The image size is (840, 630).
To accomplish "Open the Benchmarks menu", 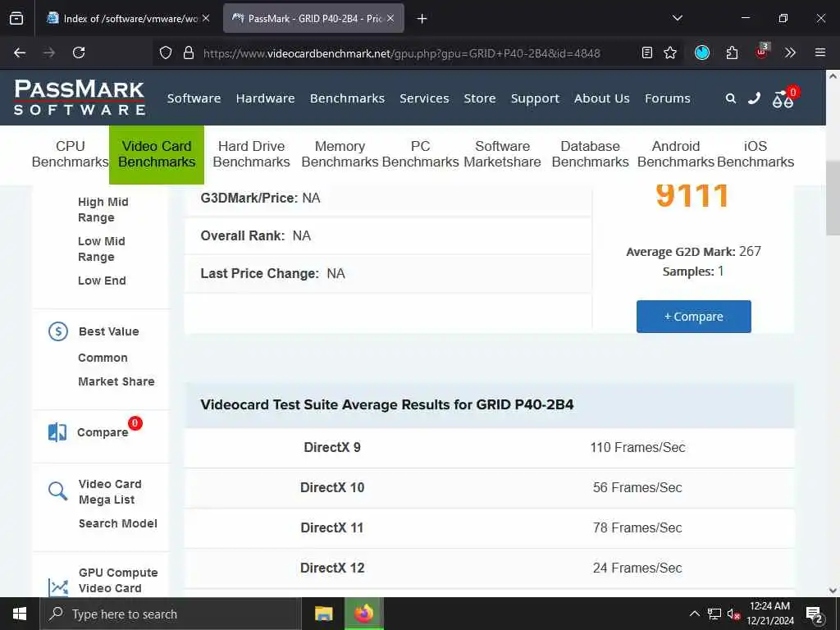I will pyautogui.click(x=347, y=98).
